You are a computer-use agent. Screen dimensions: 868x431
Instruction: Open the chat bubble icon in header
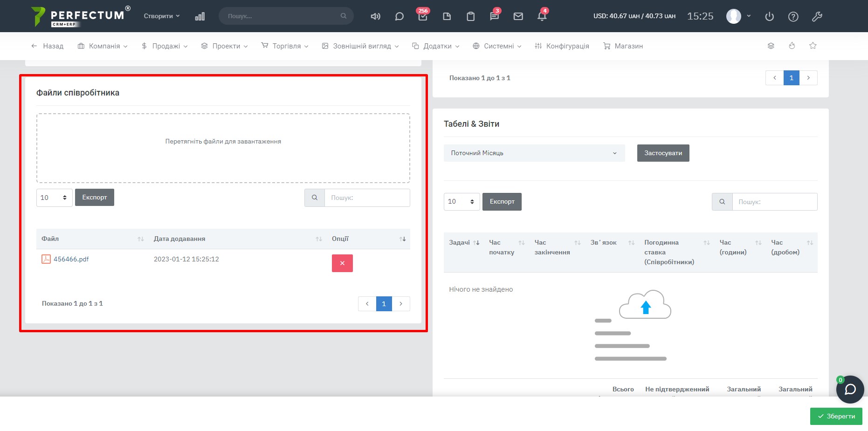399,16
